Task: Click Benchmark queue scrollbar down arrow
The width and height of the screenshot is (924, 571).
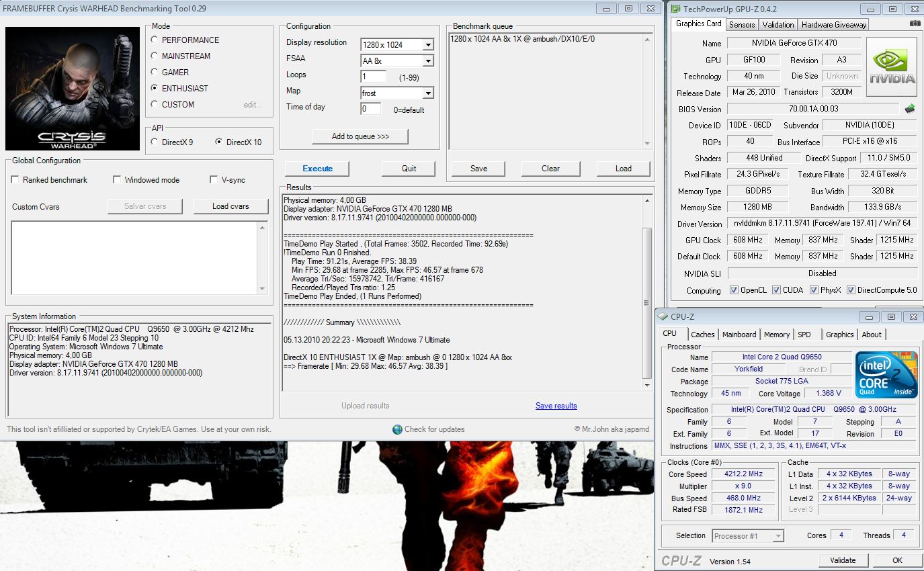Action: (647, 143)
